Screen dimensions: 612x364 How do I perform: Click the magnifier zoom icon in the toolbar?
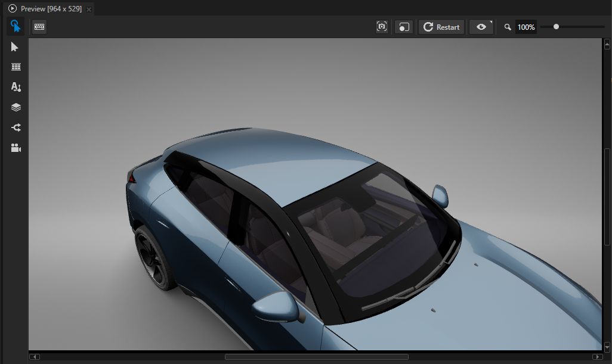[508, 27]
